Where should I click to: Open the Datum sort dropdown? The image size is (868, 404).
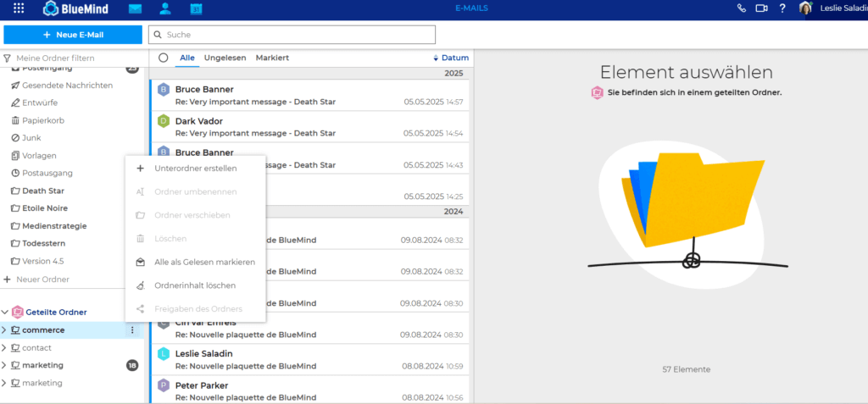coord(450,58)
